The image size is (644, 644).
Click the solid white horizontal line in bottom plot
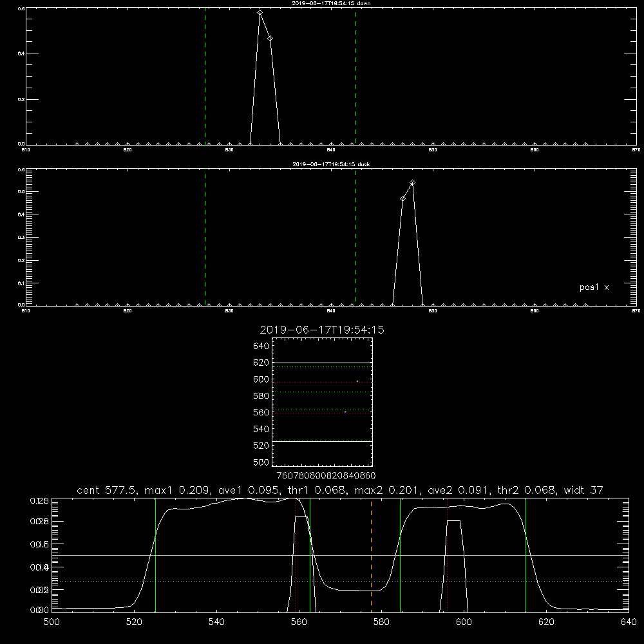coord(340,555)
